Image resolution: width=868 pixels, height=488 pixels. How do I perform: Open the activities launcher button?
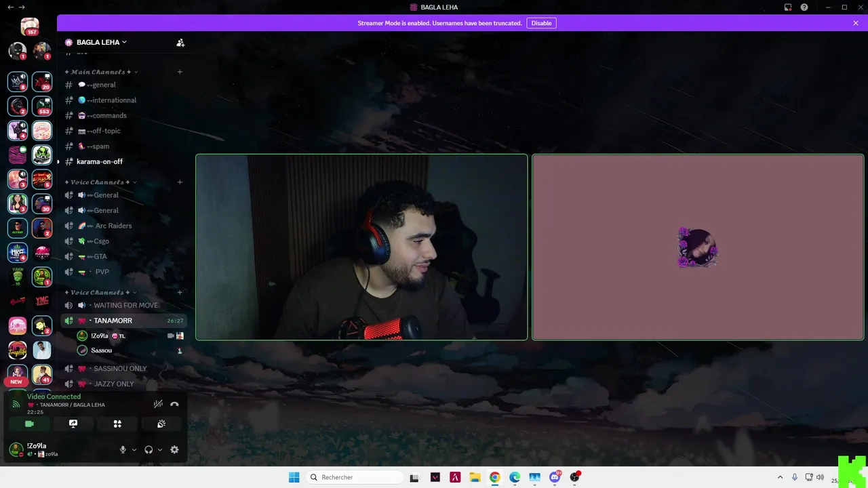(117, 424)
